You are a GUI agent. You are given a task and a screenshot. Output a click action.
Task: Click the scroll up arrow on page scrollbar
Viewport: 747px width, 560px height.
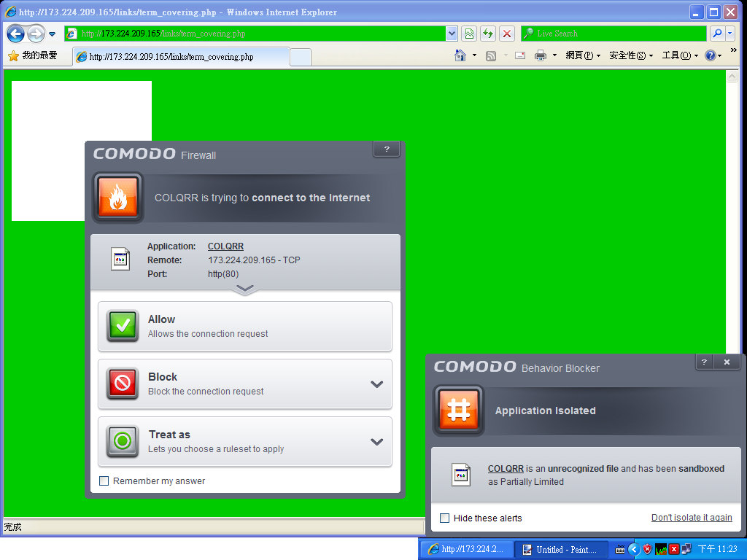(x=732, y=76)
